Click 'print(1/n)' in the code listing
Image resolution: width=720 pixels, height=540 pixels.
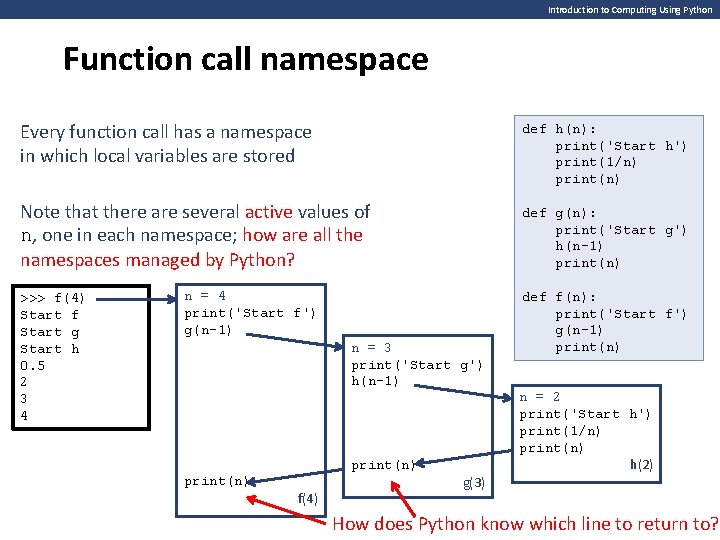[x=596, y=163]
